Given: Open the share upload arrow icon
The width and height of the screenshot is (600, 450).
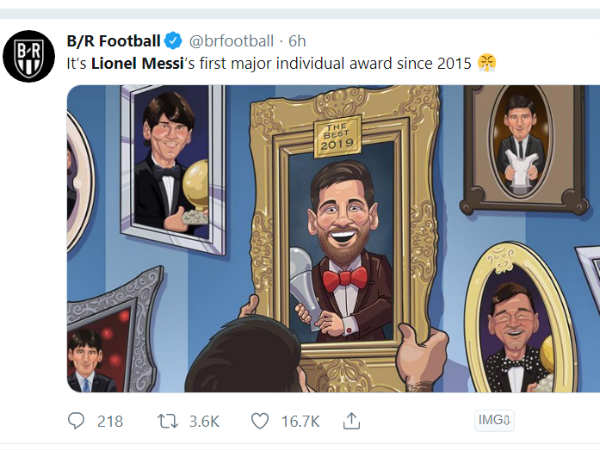Looking at the screenshot, I should coord(351,421).
